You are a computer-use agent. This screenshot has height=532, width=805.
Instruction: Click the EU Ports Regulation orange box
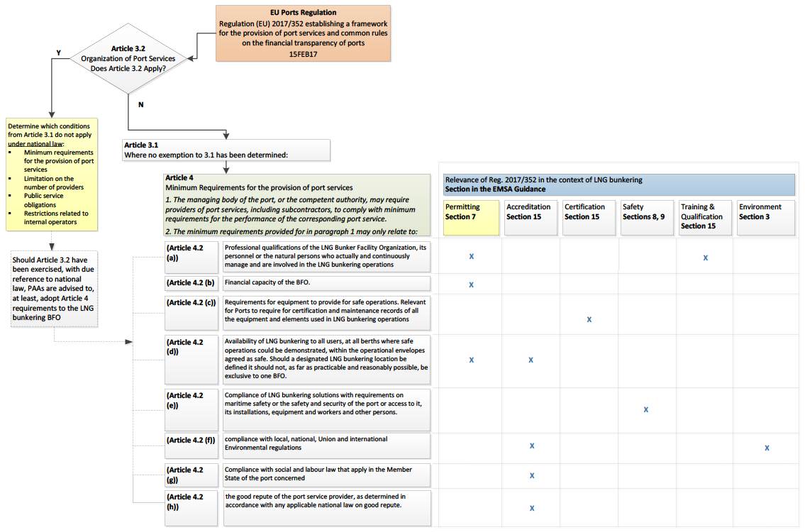coord(304,33)
